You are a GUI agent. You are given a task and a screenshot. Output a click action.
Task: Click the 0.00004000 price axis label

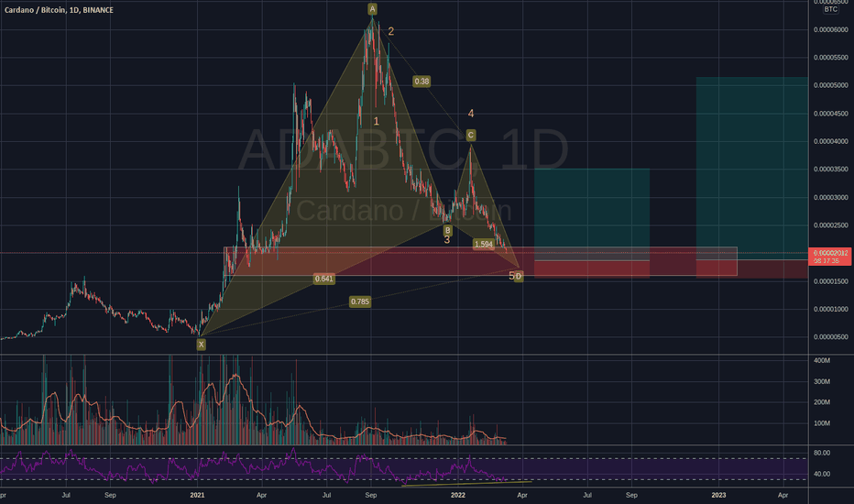pyautogui.click(x=830, y=142)
